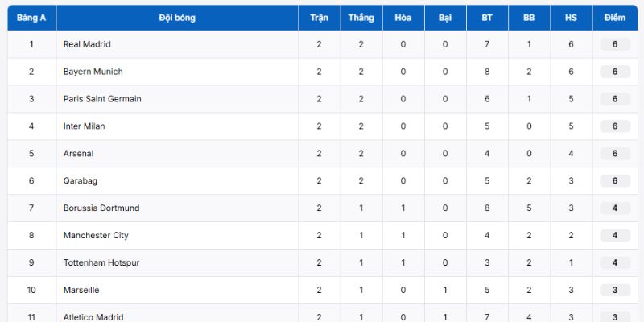The height and width of the screenshot is (322, 644).
Task: Click Real Madrid's points badge
Action: pyautogui.click(x=615, y=44)
